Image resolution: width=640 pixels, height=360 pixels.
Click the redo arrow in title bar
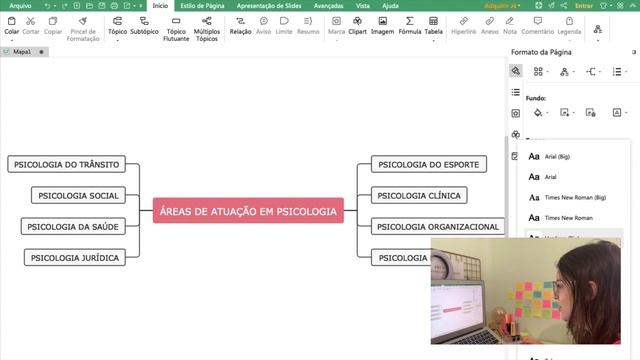[x=64, y=6]
